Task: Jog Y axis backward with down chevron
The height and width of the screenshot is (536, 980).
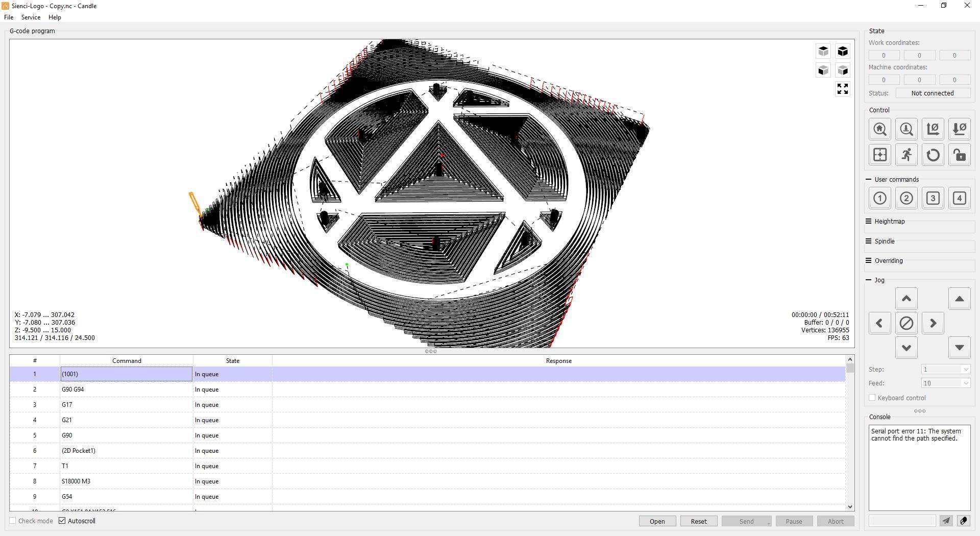Action: [906, 348]
